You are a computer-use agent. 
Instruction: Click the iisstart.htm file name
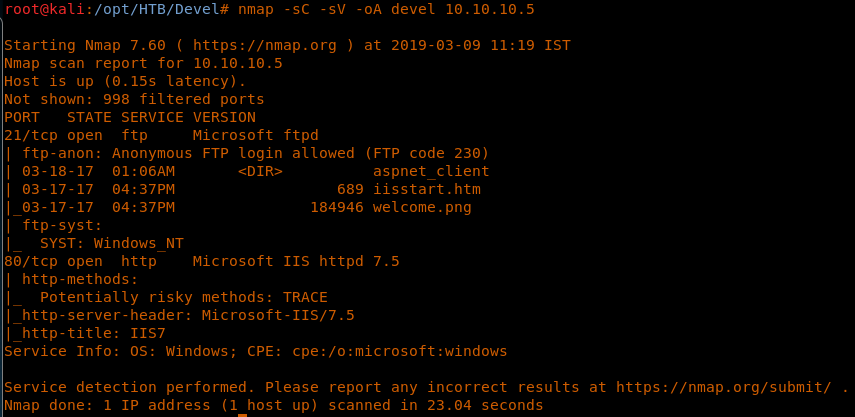point(426,189)
